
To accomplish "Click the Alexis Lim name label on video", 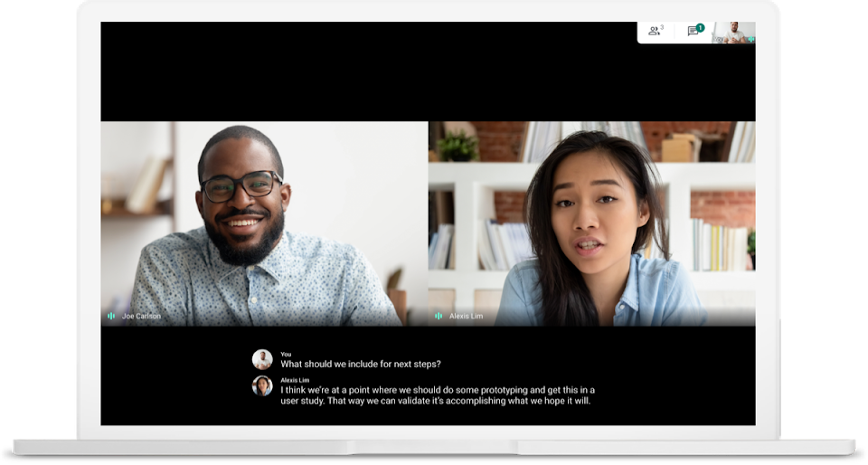I will (466, 317).
